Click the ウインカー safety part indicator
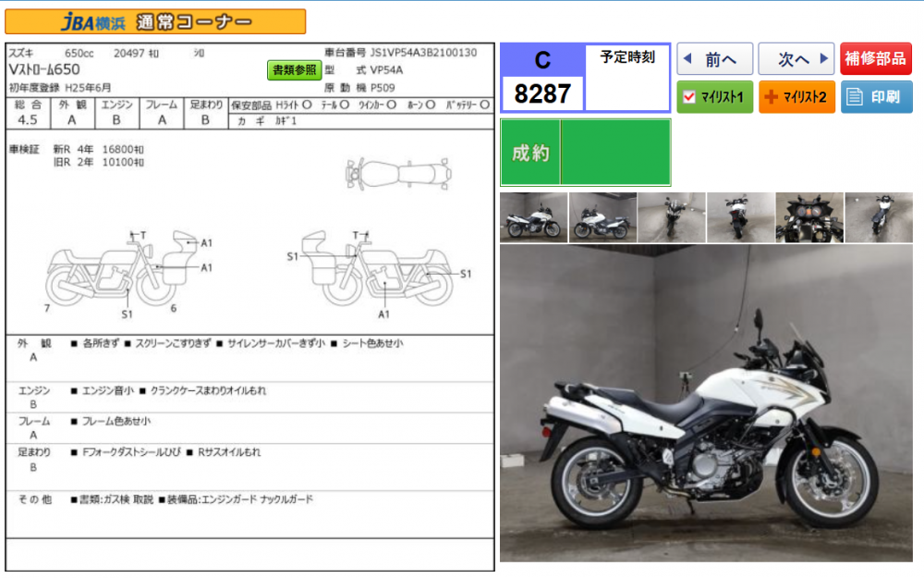The image size is (924, 578). tap(377, 105)
